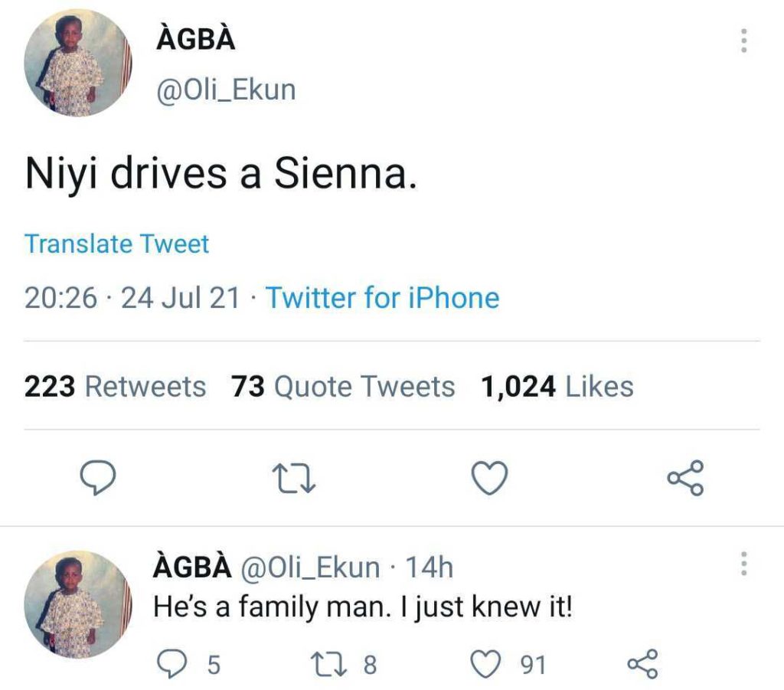This screenshot has width=784, height=690.
Task: Click the @Oli_Ekun handle in main tweet
Action: pos(225,90)
